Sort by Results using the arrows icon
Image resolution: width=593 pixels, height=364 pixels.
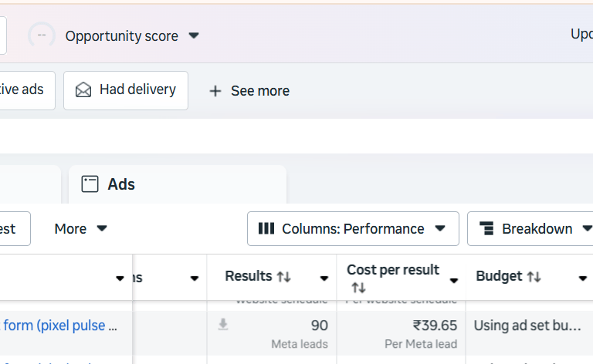click(283, 276)
